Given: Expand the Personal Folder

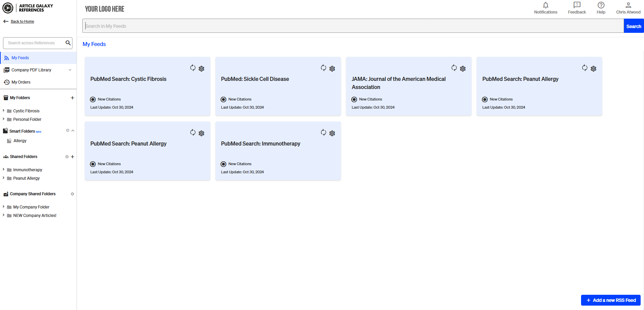Looking at the screenshot, I should (x=3, y=119).
